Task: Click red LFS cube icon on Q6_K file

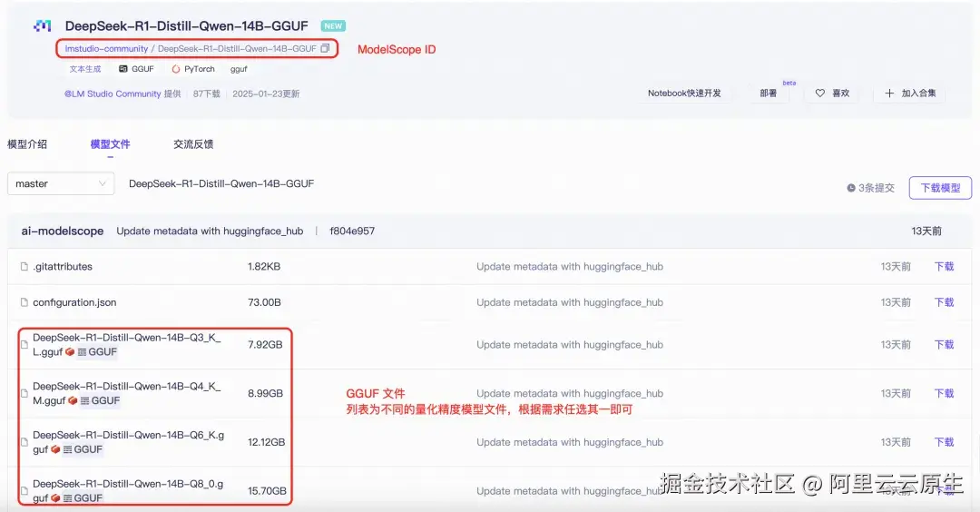Action: click(55, 449)
